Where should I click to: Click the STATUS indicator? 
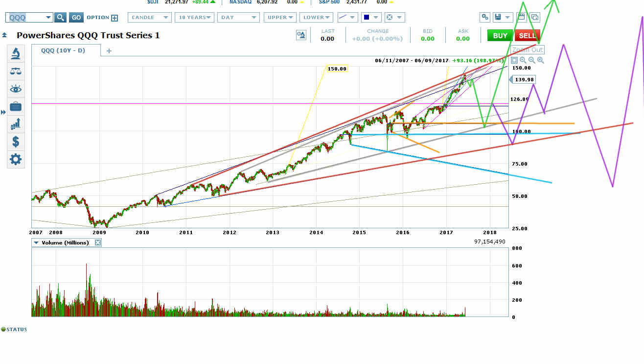[x=14, y=329]
